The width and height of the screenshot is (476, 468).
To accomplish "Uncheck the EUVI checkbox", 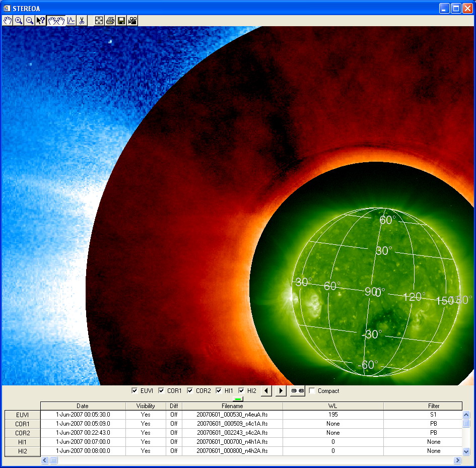I will pos(134,391).
